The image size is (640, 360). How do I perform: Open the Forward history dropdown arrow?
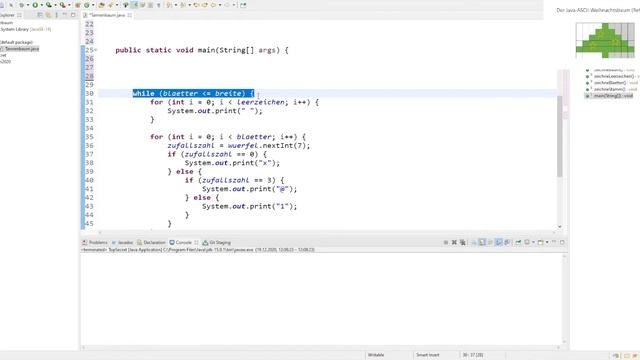pyautogui.click(x=233, y=5)
